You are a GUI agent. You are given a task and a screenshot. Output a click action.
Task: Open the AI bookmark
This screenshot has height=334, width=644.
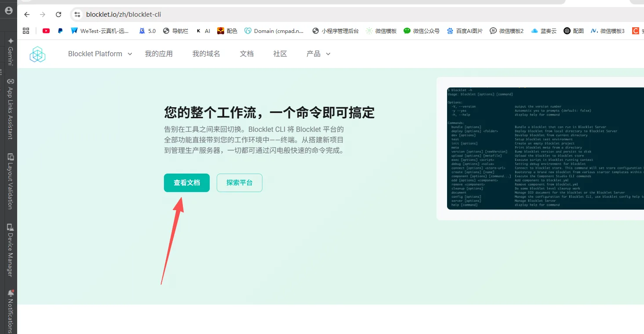point(203,31)
